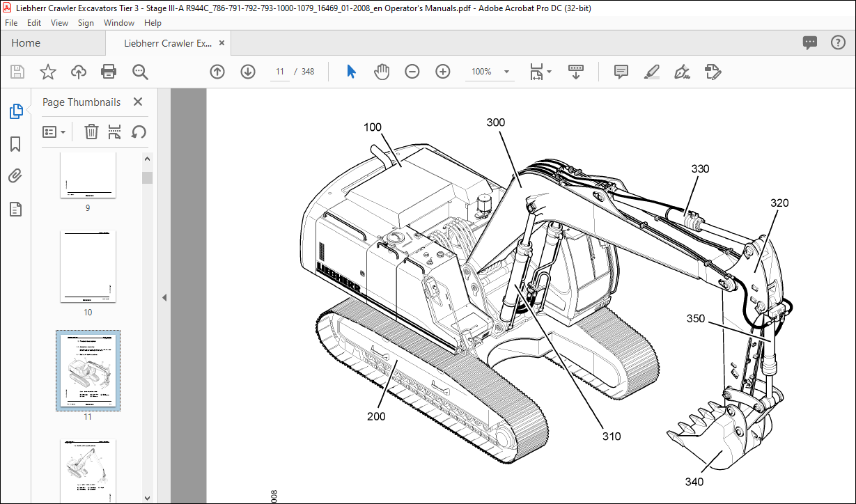Select page 10 thumbnail

click(88, 266)
